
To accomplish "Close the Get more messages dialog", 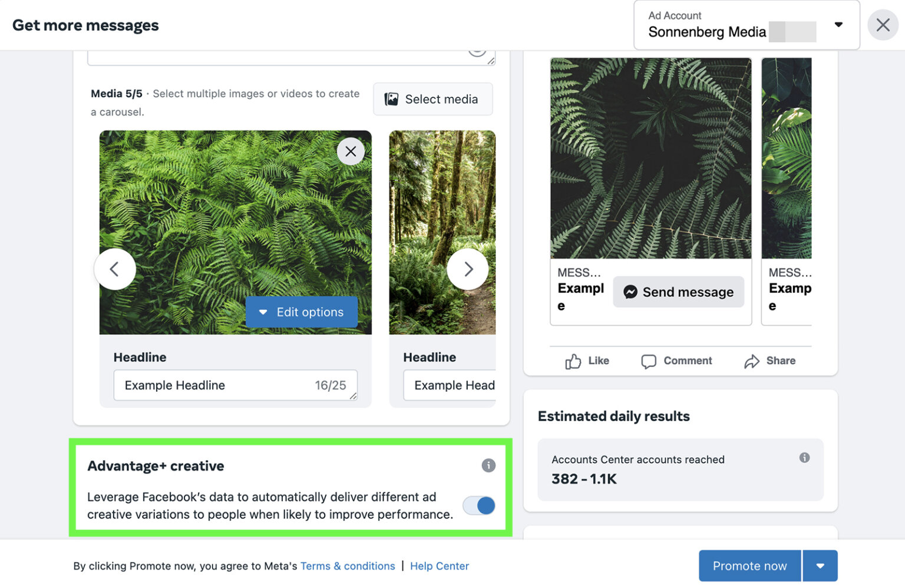I will 883,25.
